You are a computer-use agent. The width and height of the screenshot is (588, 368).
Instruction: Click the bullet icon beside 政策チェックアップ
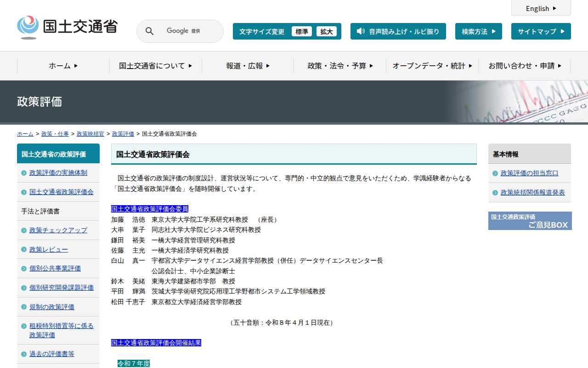pos(24,230)
